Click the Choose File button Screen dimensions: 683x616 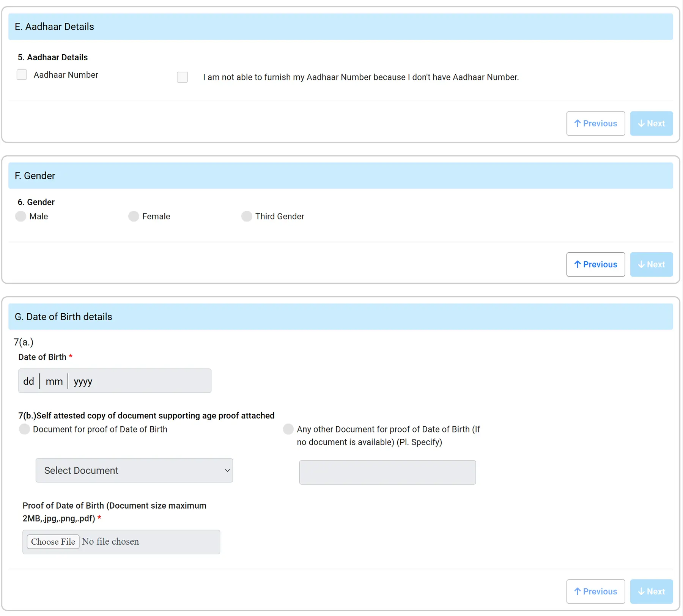[x=53, y=542]
